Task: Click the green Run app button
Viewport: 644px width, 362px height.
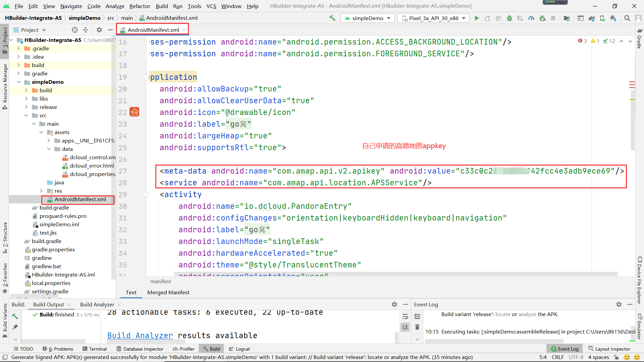Action: [477, 18]
